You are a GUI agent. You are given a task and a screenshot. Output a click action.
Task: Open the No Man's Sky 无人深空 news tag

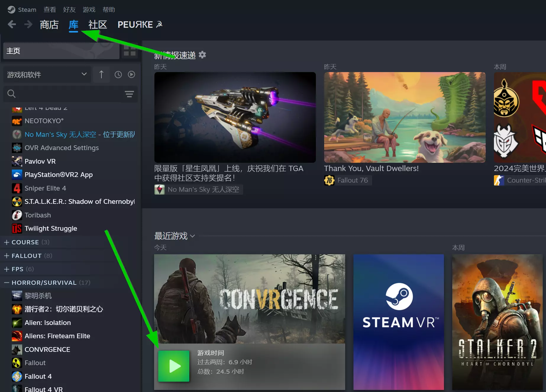click(198, 189)
